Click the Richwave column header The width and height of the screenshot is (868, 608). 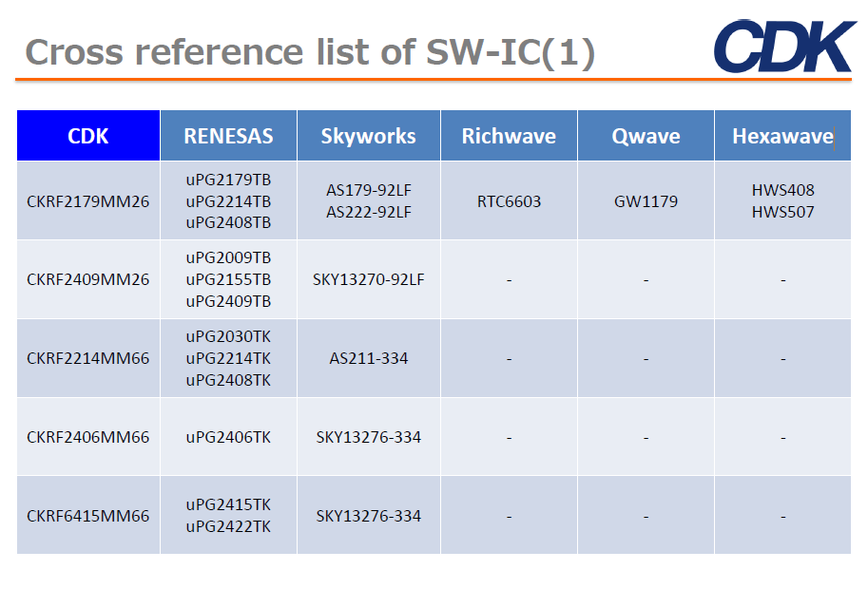point(509,136)
